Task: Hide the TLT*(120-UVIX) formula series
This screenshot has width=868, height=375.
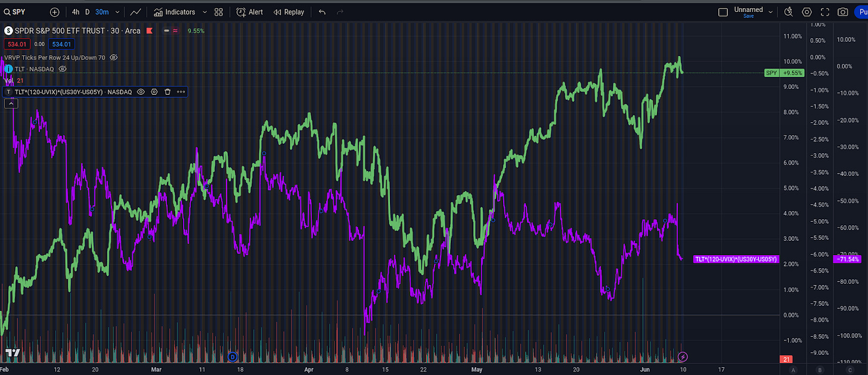Action: click(141, 92)
